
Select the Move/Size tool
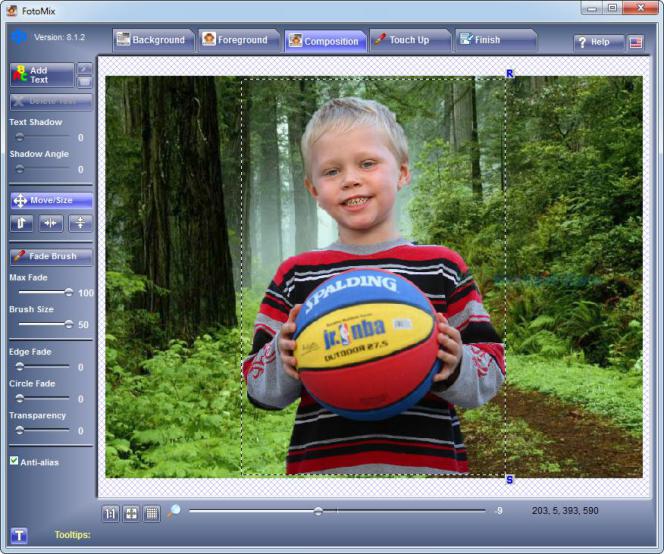click(x=50, y=200)
